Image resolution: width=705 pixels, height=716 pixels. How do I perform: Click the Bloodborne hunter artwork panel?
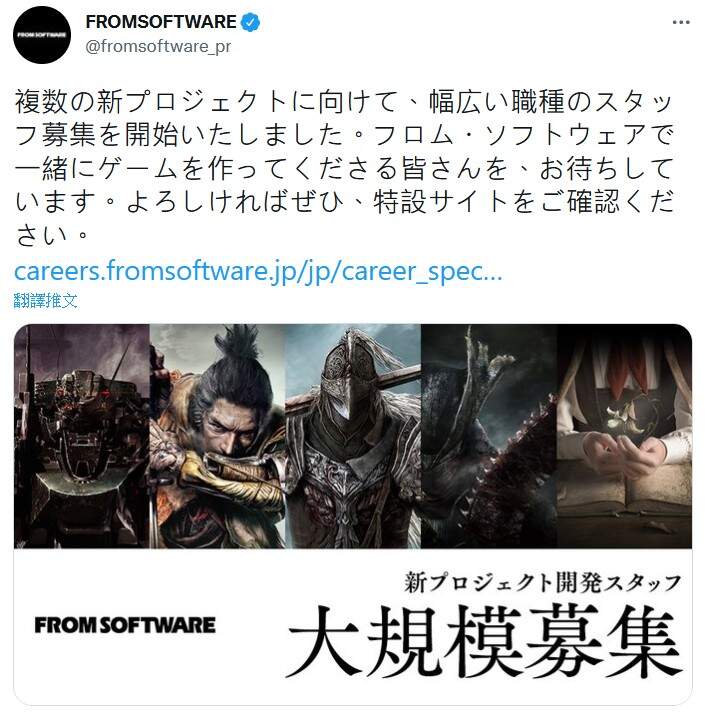click(489, 436)
